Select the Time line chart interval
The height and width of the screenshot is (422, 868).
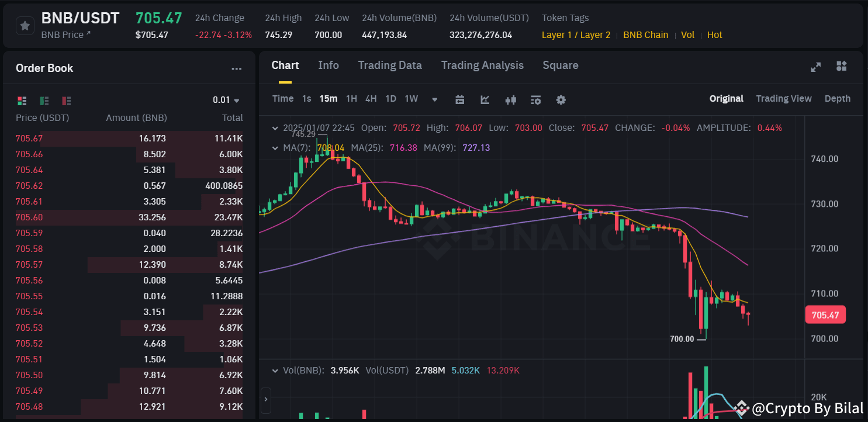tap(283, 99)
